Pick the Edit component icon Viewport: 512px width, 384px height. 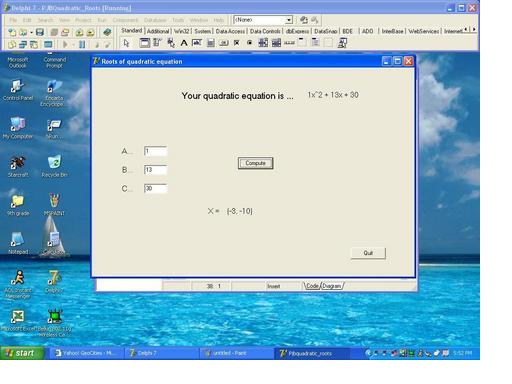[x=197, y=43]
